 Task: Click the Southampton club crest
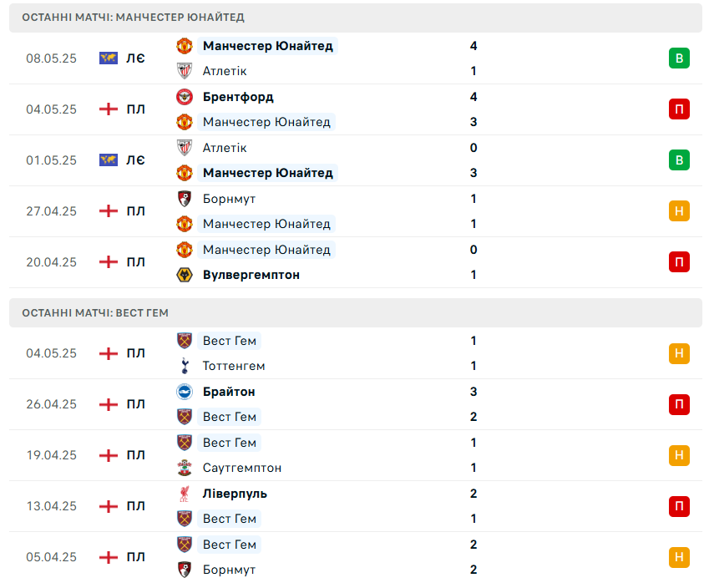tap(185, 468)
